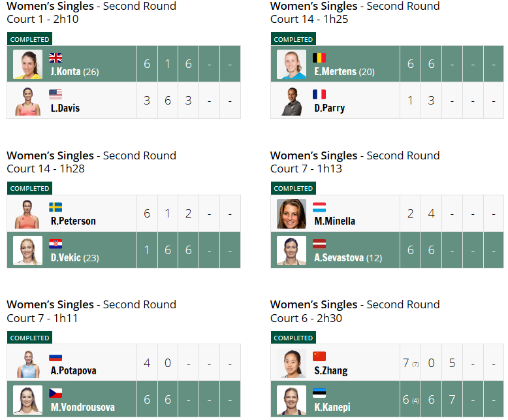Open J.Konta's player profile photo
Viewport: 508px width, 420px height.
click(27, 64)
